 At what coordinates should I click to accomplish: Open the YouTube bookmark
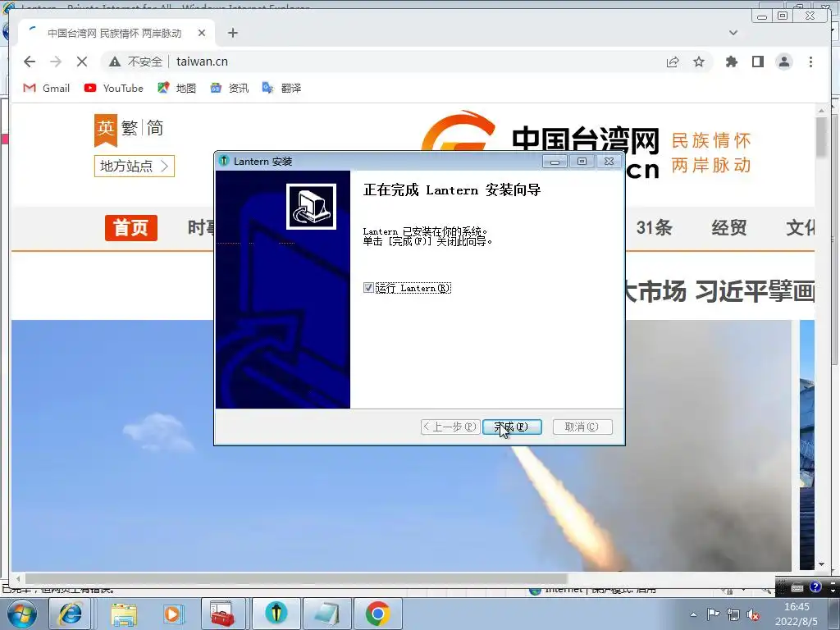[113, 89]
